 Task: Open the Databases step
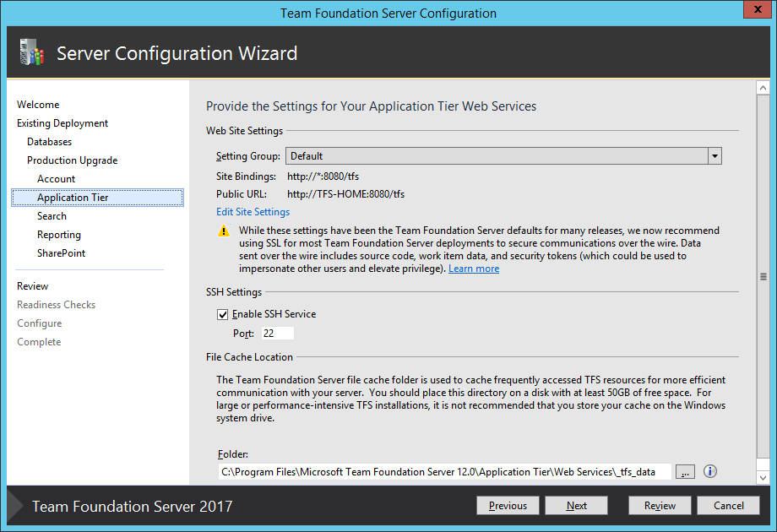coord(50,142)
